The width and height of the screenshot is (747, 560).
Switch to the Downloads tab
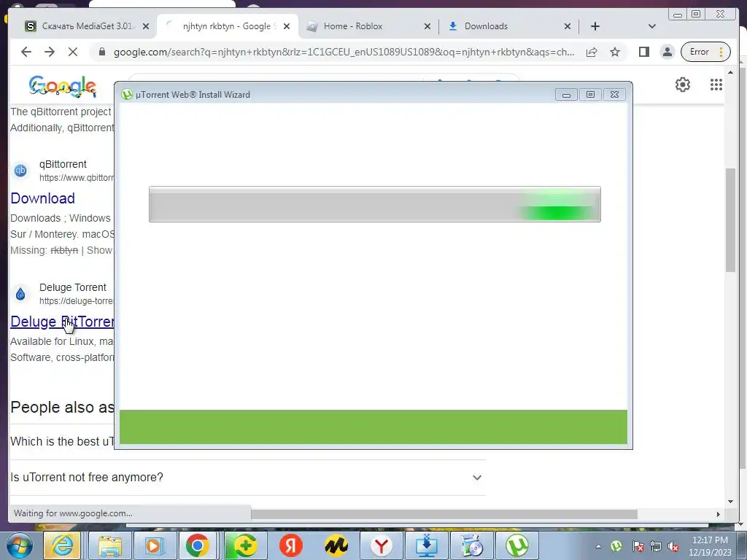click(x=508, y=26)
